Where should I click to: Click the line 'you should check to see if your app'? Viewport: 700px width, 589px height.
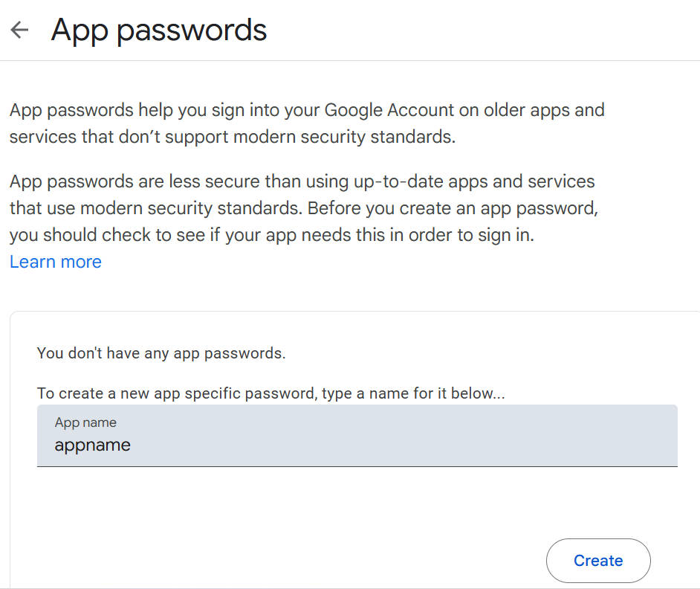[271, 236]
